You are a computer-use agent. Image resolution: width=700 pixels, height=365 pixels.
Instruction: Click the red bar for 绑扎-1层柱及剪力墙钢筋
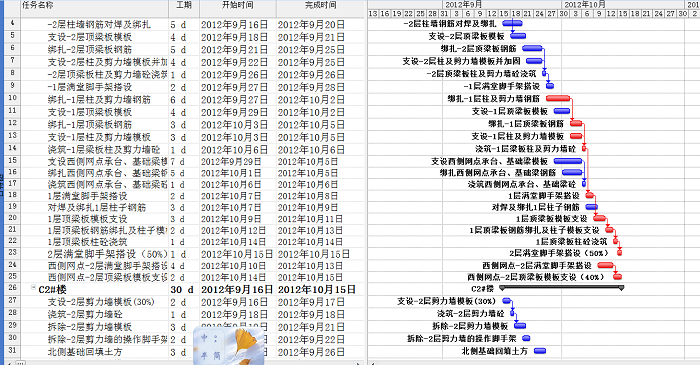558,98
